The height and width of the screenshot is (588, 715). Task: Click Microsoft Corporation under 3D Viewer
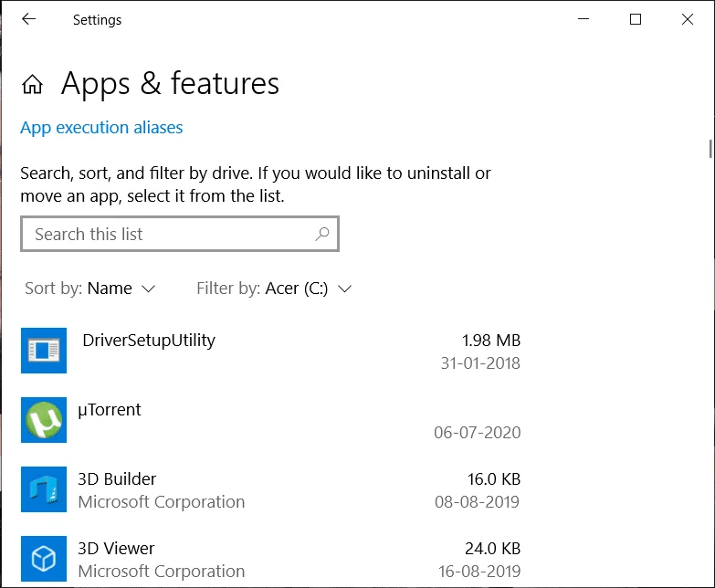click(x=162, y=572)
